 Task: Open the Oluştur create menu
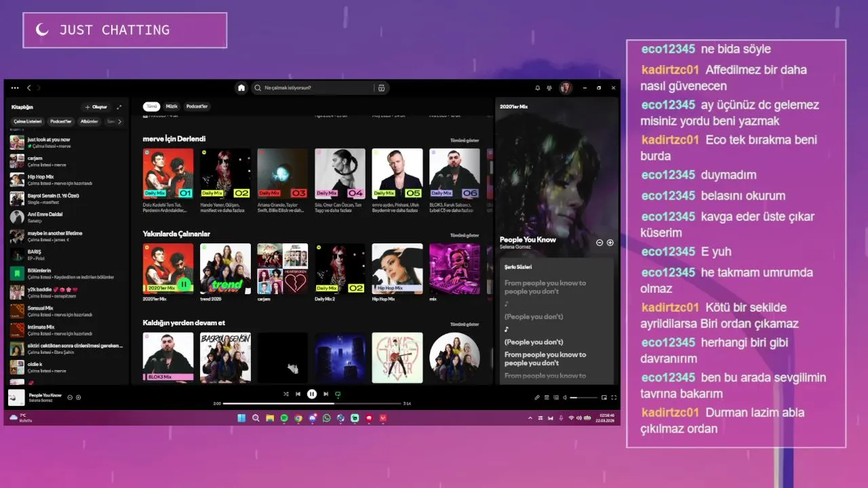click(96, 107)
